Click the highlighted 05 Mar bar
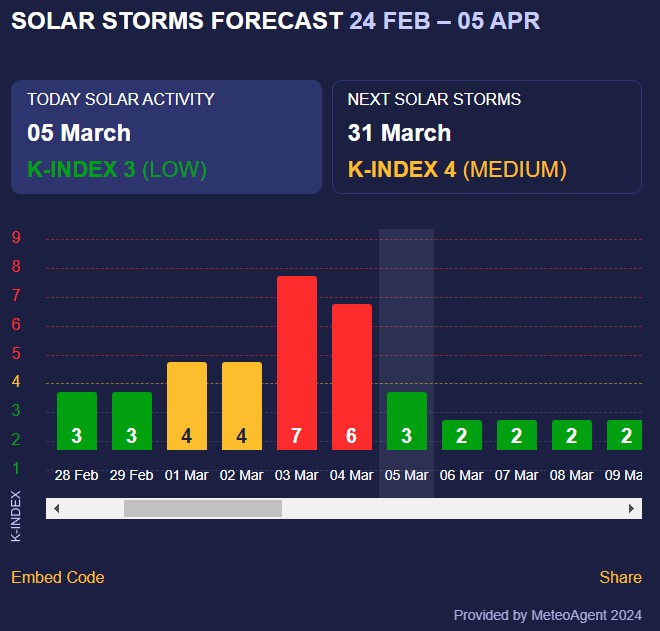Screen dimensions: 660x631 click(x=407, y=420)
